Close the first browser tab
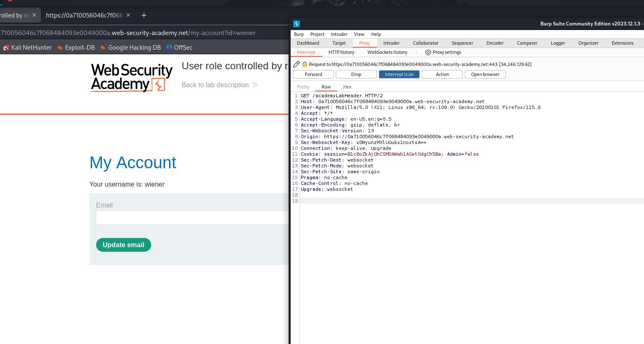The width and height of the screenshot is (644, 344). click(x=34, y=15)
